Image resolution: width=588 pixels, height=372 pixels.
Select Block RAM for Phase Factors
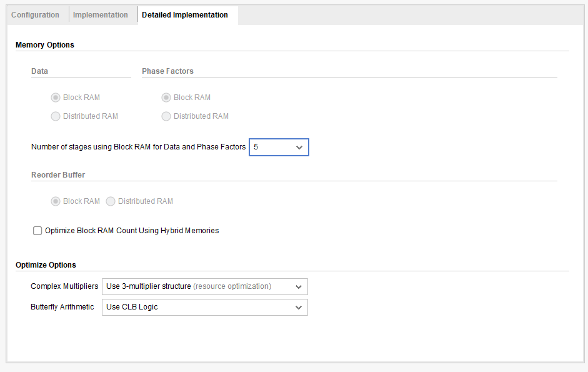(166, 98)
